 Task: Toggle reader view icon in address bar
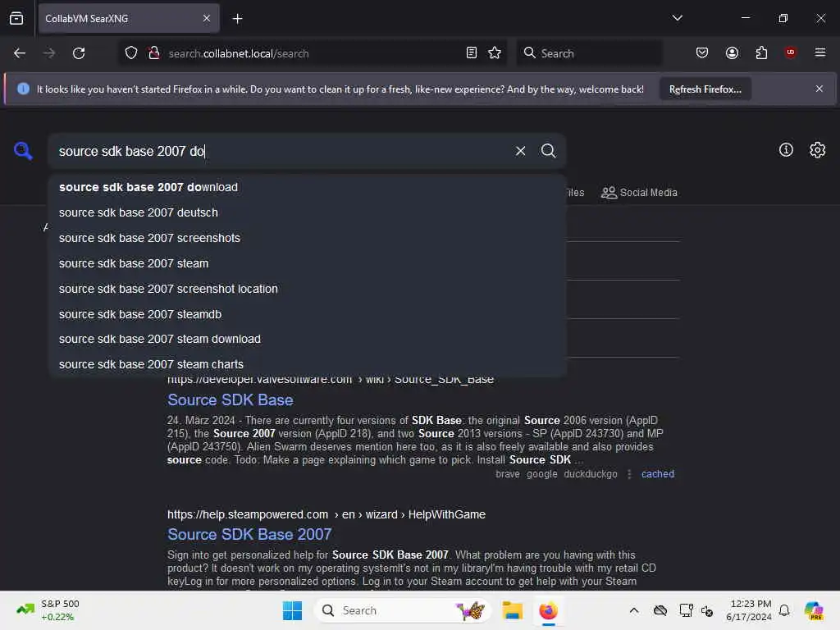tap(472, 53)
